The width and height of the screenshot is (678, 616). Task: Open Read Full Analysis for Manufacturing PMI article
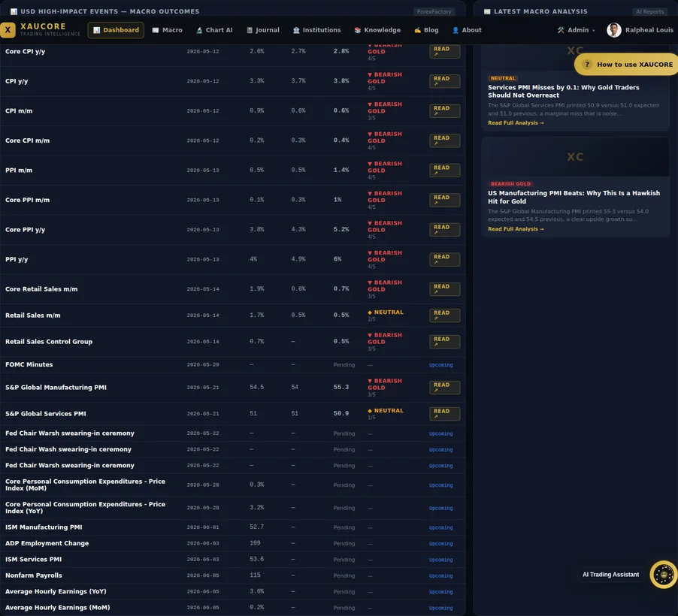pos(516,228)
